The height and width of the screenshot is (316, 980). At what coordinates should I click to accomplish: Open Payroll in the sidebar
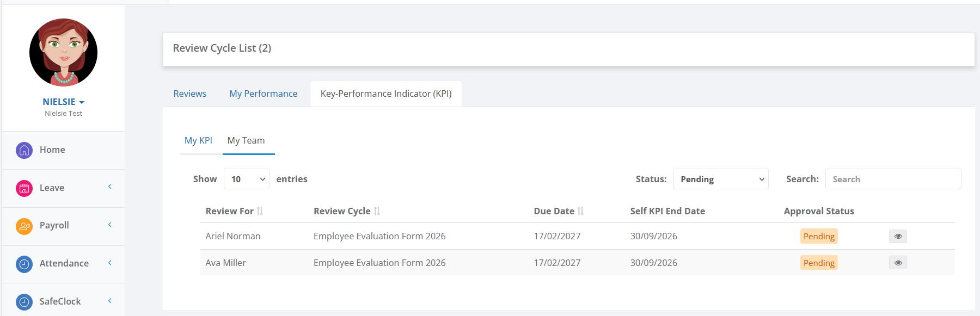54,225
